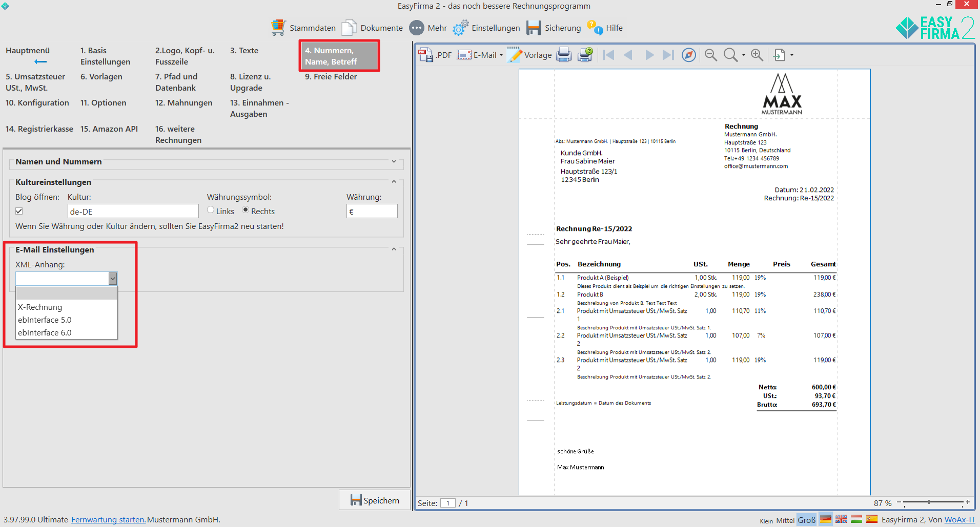The height and width of the screenshot is (527, 980).
Task: Select the Rechts currency symbol position
Action: [x=246, y=210]
